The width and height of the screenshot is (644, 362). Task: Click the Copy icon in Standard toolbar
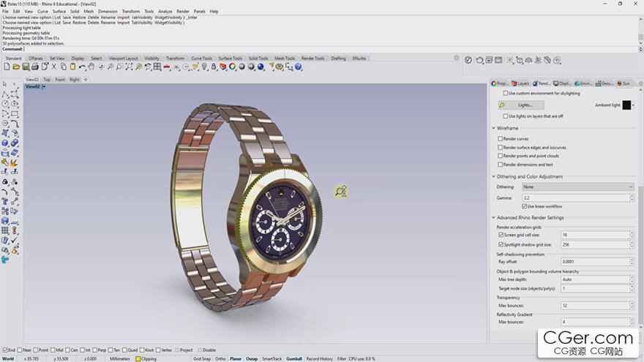pos(63,67)
